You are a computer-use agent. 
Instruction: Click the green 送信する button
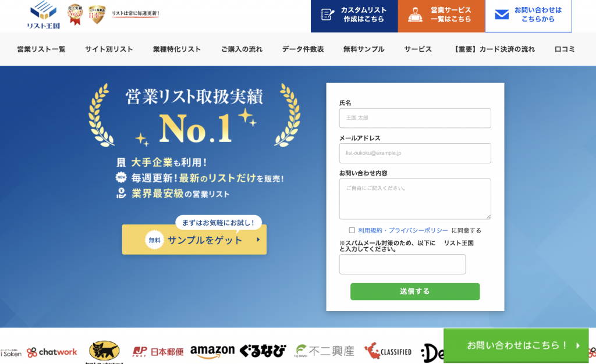click(414, 291)
